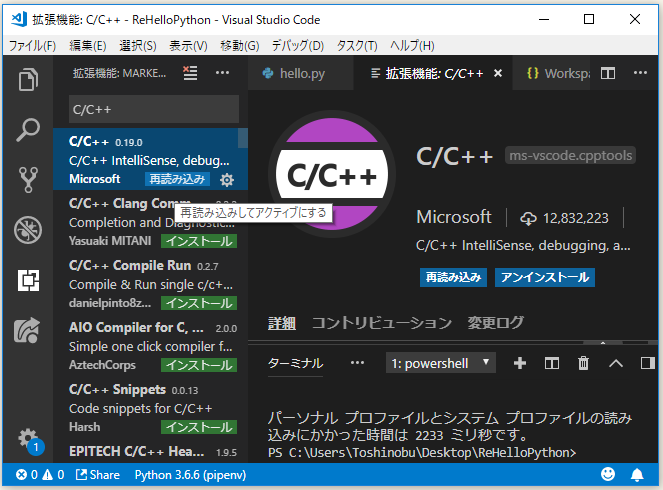Open notifications bell in status bar
Screen dimensions: 663x490
click(x=637, y=475)
